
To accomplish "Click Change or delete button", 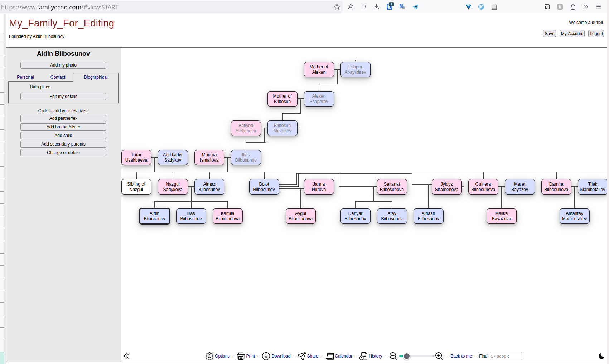I will pos(63,153).
